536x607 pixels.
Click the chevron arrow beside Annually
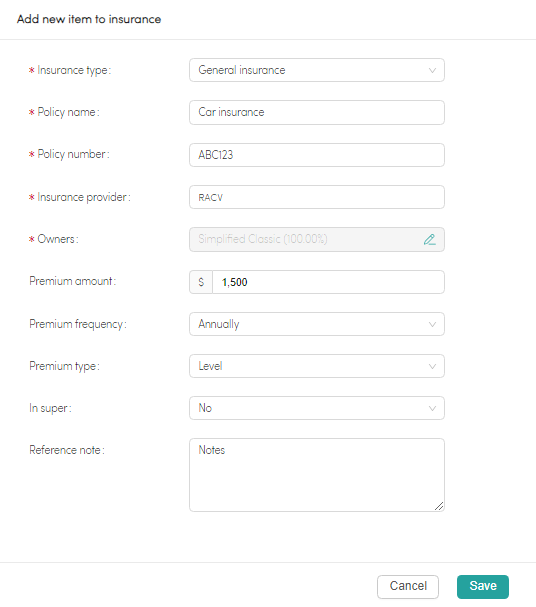pos(432,324)
